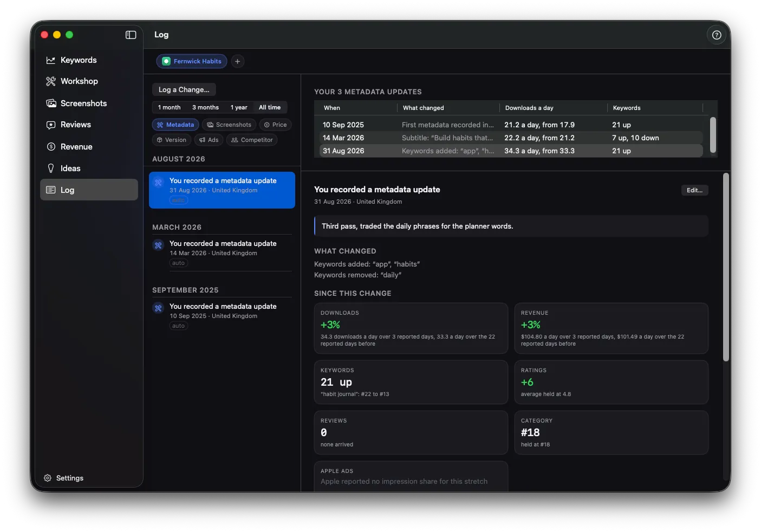Open Ideas in the sidebar

coord(89,168)
